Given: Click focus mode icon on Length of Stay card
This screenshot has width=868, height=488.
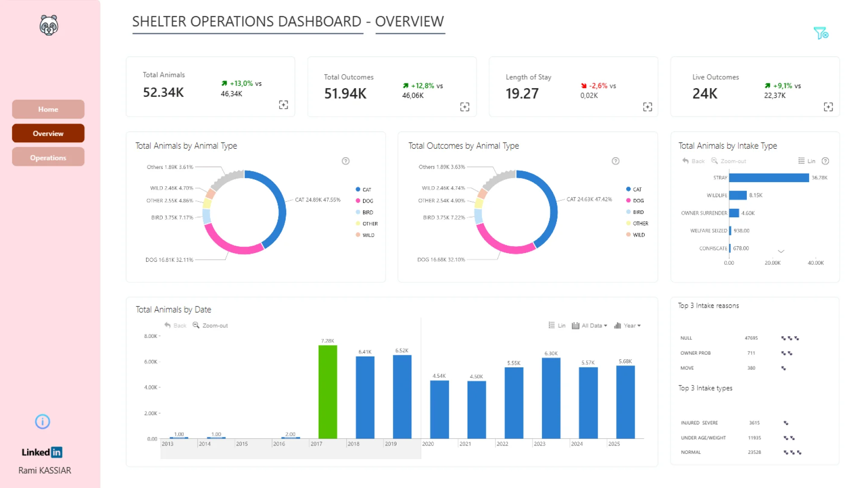Looking at the screenshot, I should point(647,107).
